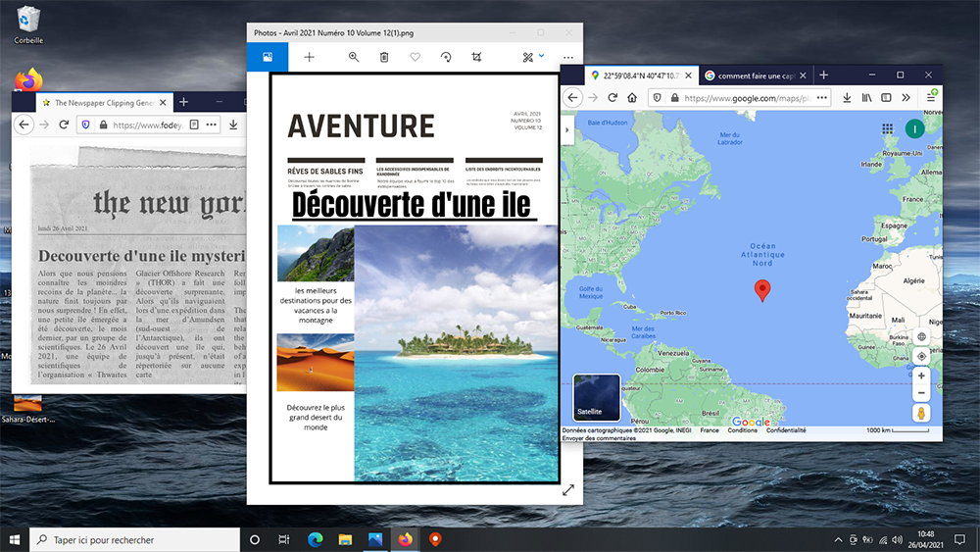Drop the Street View pegman icon
The height and width of the screenshot is (552, 980).
coord(921,413)
